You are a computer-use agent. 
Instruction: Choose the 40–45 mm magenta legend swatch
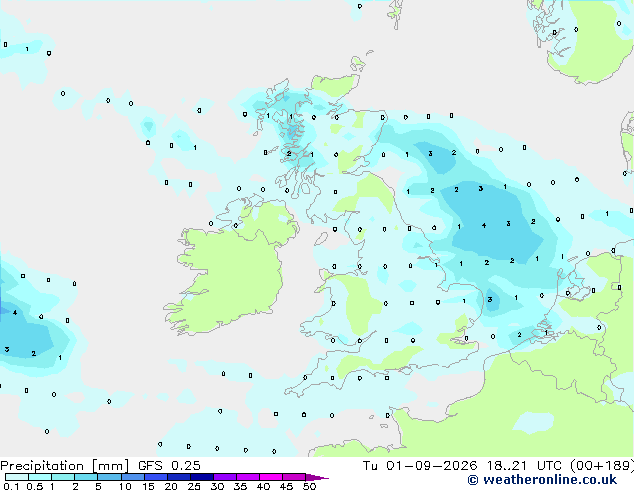tap(271, 477)
